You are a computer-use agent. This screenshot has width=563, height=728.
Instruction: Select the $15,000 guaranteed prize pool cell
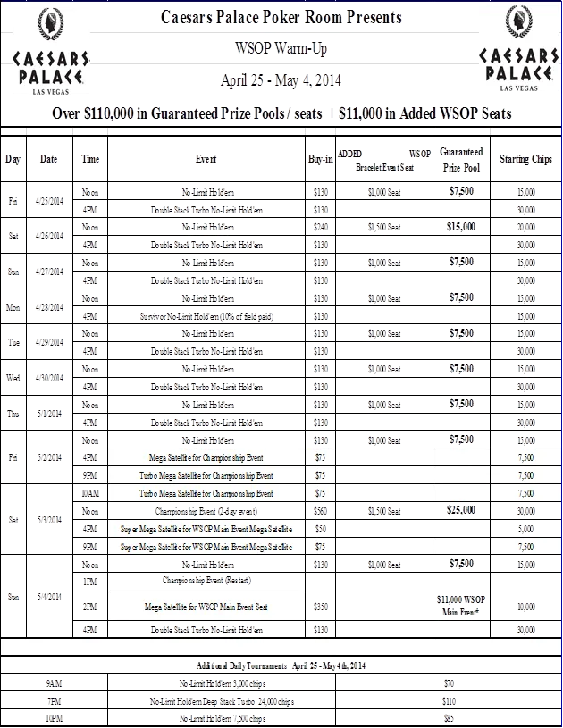461,227
